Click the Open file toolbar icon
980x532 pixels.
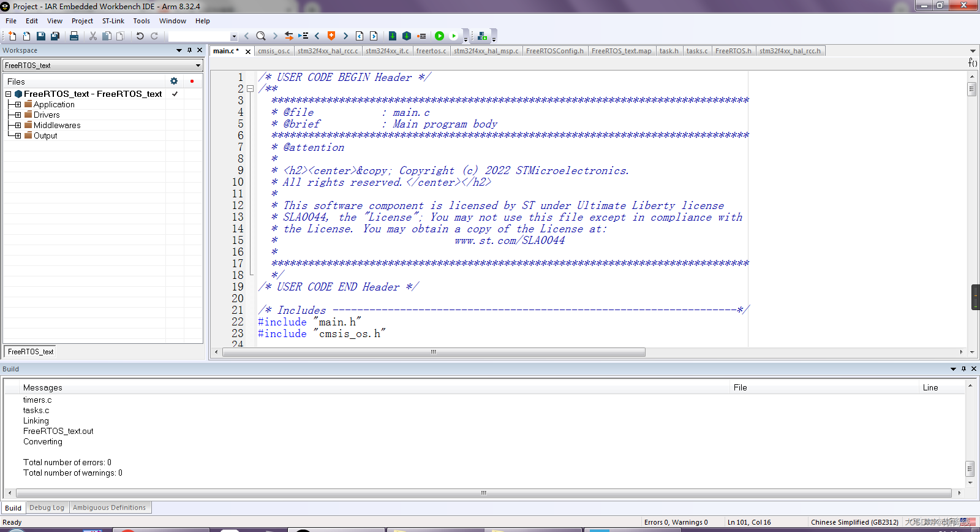point(26,36)
